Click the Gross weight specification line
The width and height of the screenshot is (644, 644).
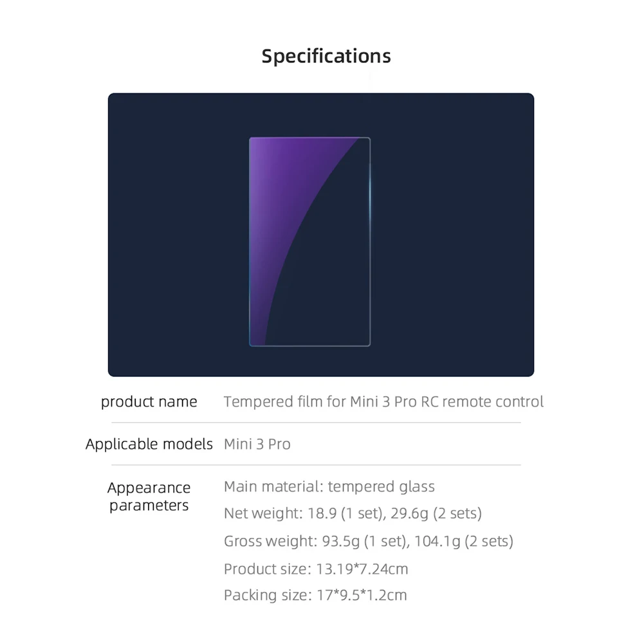click(369, 541)
